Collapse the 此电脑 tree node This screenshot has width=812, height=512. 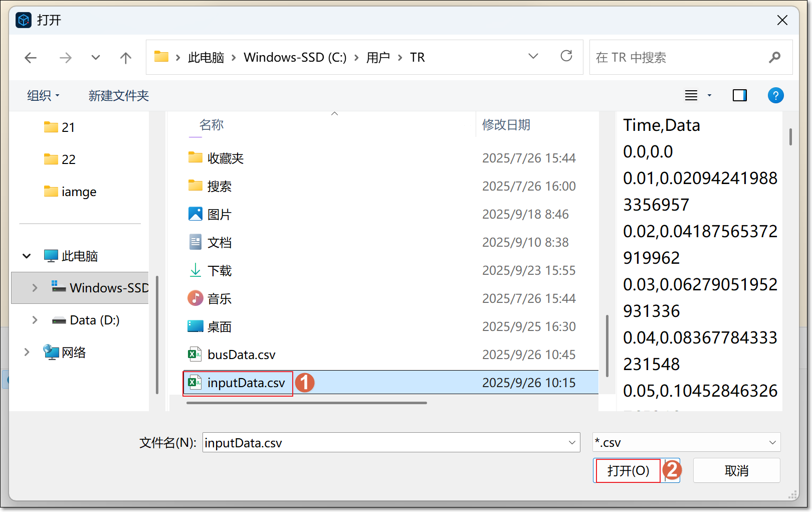[27, 256]
